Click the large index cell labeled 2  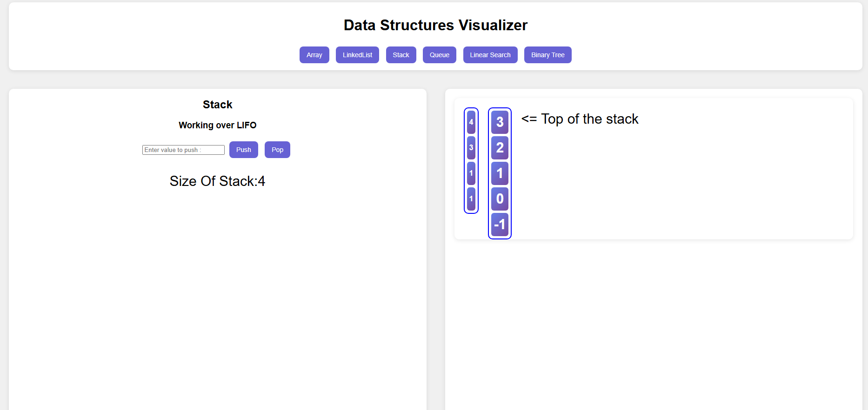click(x=500, y=148)
